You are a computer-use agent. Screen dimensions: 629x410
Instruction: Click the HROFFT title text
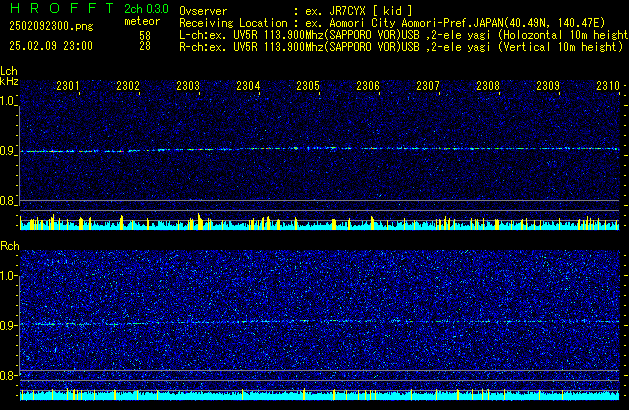pyautogui.click(x=62, y=8)
